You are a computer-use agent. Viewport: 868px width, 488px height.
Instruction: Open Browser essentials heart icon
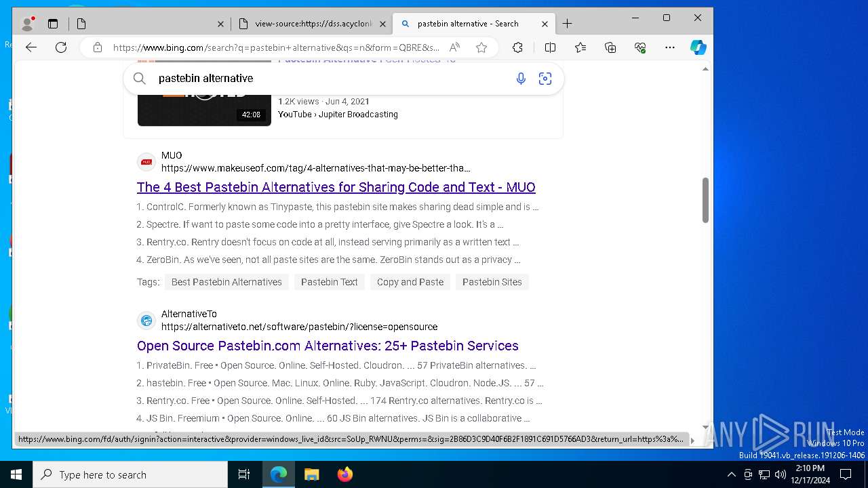click(x=640, y=47)
